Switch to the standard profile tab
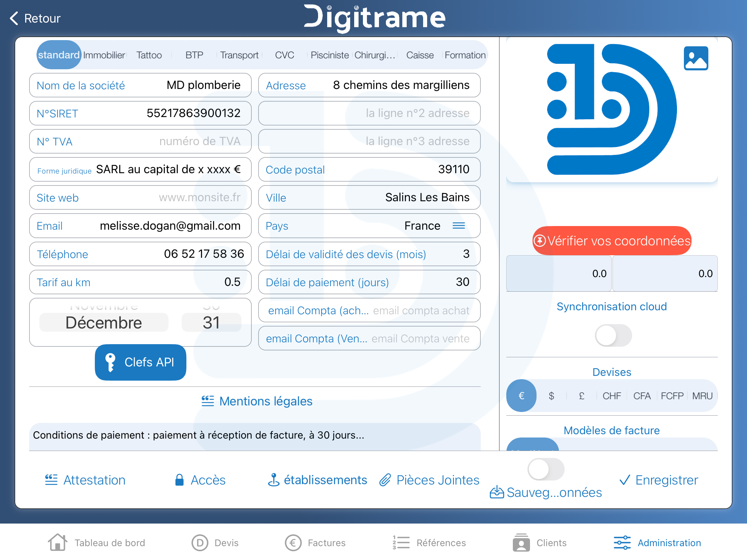747x560 pixels. coord(59,55)
